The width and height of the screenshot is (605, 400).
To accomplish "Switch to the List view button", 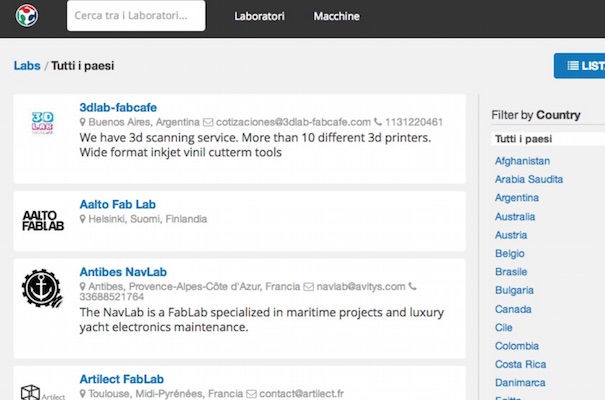I will pos(580,66).
